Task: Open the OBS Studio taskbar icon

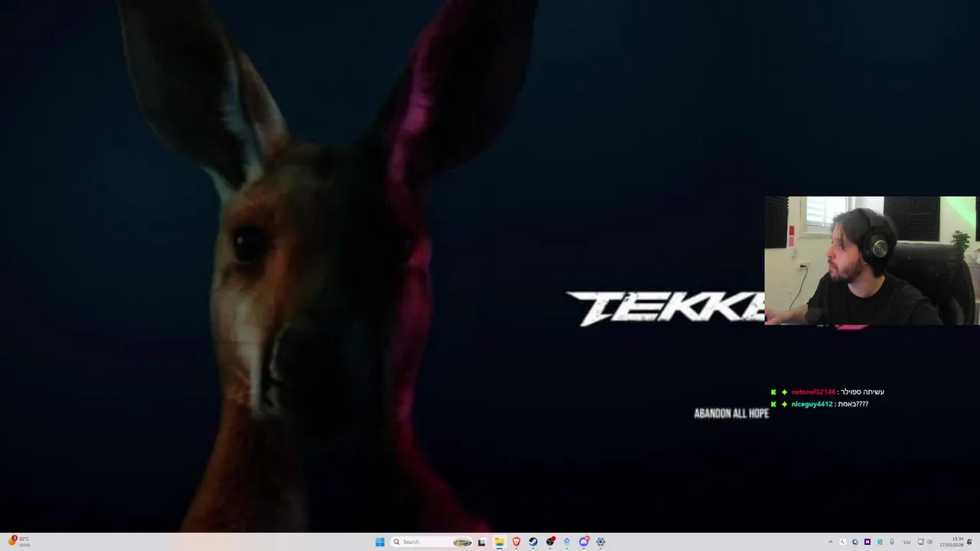Action: (550, 542)
